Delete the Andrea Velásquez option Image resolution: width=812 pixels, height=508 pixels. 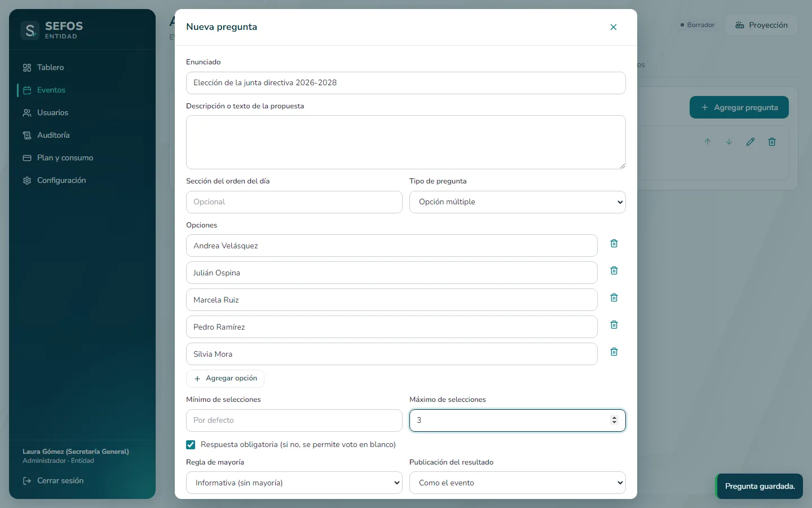click(x=614, y=243)
